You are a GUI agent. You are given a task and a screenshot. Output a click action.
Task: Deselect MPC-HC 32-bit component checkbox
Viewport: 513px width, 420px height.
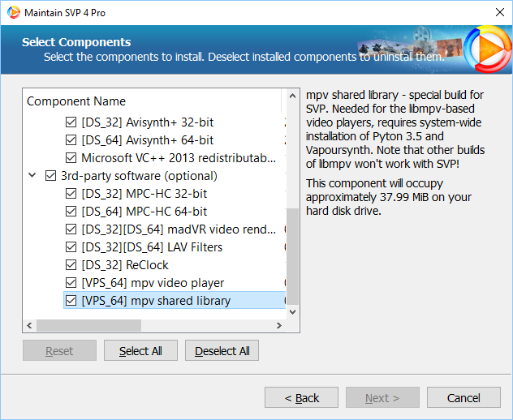[x=71, y=194]
